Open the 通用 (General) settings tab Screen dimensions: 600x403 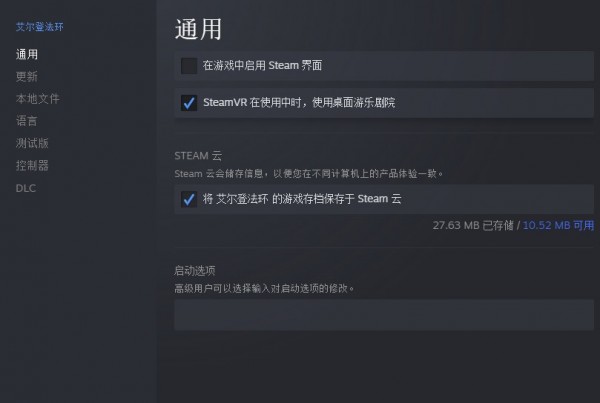coord(27,54)
